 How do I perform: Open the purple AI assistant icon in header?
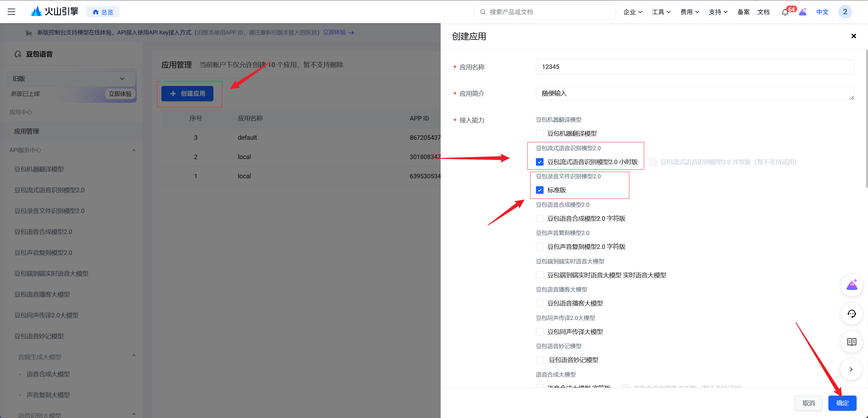coord(802,12)
